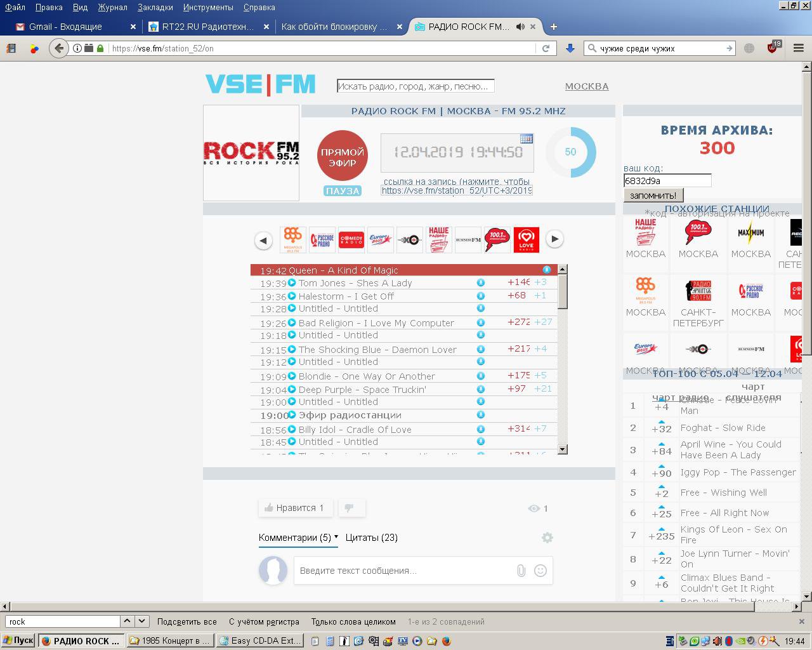Viewport: 812px width, 650px height.
Task: Open the calendar icon on the date display
Action: coord(526,139)
